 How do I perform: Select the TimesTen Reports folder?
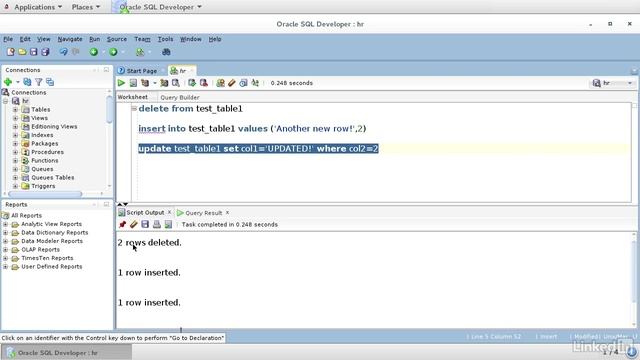click(47, 258)
